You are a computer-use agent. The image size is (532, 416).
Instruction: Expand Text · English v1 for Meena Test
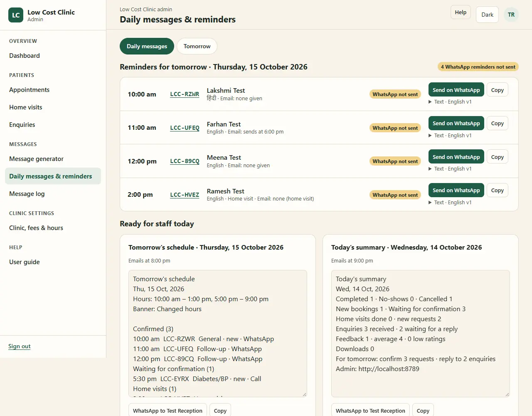coord(450,169)
